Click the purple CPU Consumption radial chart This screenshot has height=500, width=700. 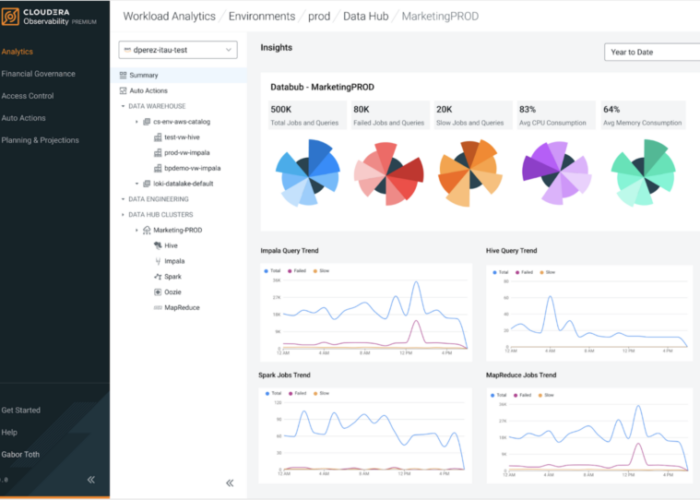tap(557, 173)
